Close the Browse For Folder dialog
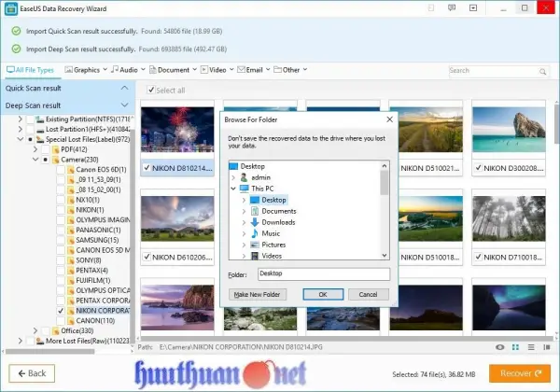The width and height of the screenshot is (560, 392). [x=389, y=119]
